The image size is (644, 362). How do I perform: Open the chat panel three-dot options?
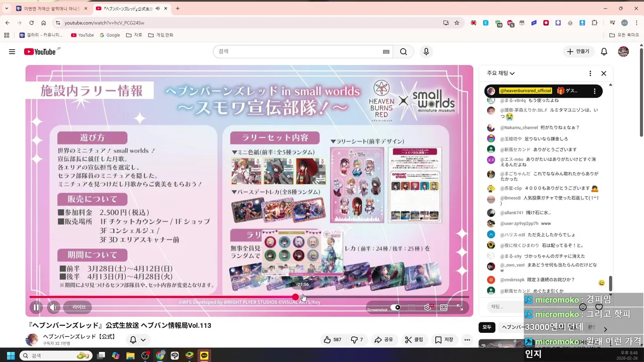point(590,73)
